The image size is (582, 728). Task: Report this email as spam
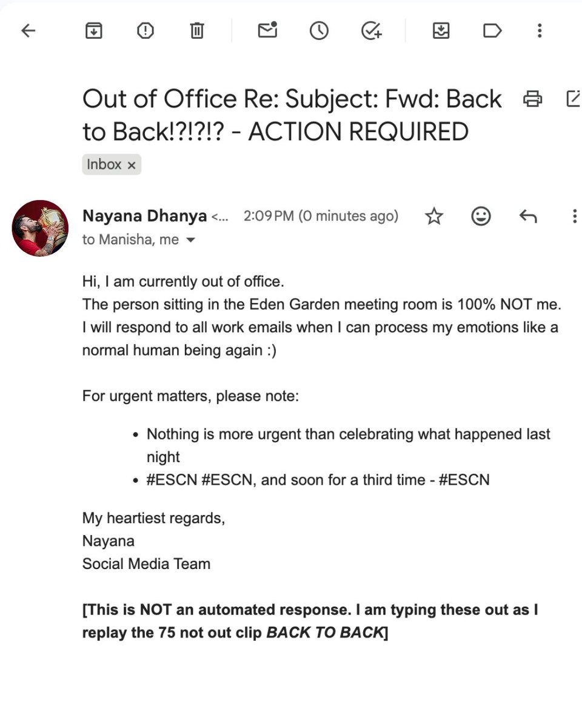[145, 30]
